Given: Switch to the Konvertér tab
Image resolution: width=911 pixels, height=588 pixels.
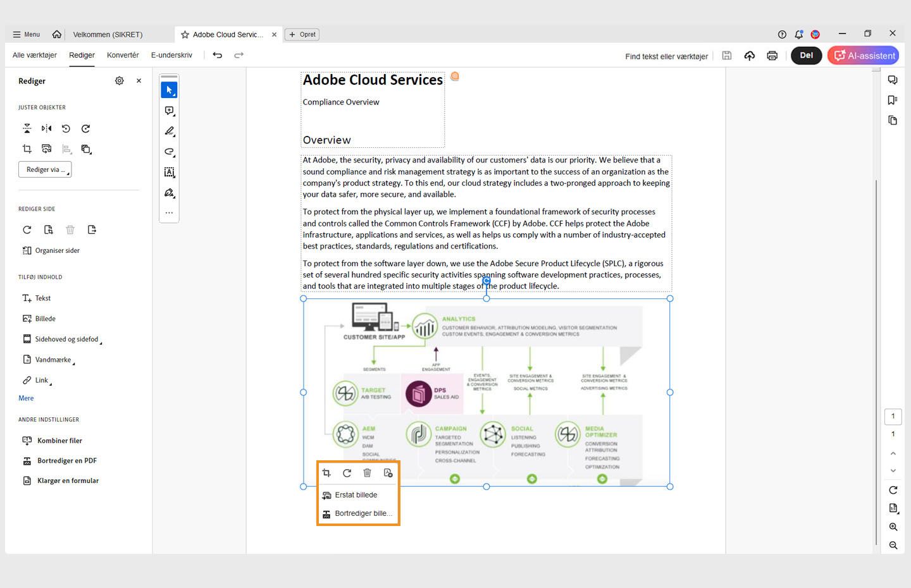Looking at the screenshot, I should [x=123, y=55].
